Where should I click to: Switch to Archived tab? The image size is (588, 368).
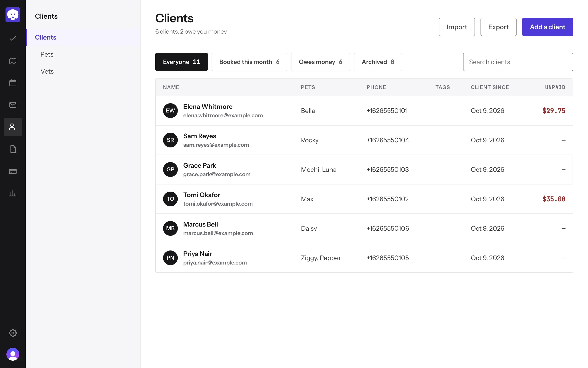click(378, 62)
